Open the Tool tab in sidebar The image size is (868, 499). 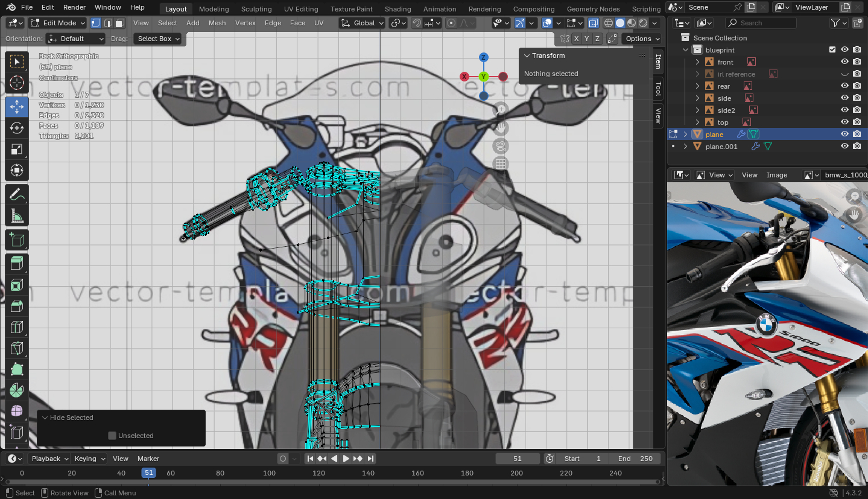click(x=658, y=89)
